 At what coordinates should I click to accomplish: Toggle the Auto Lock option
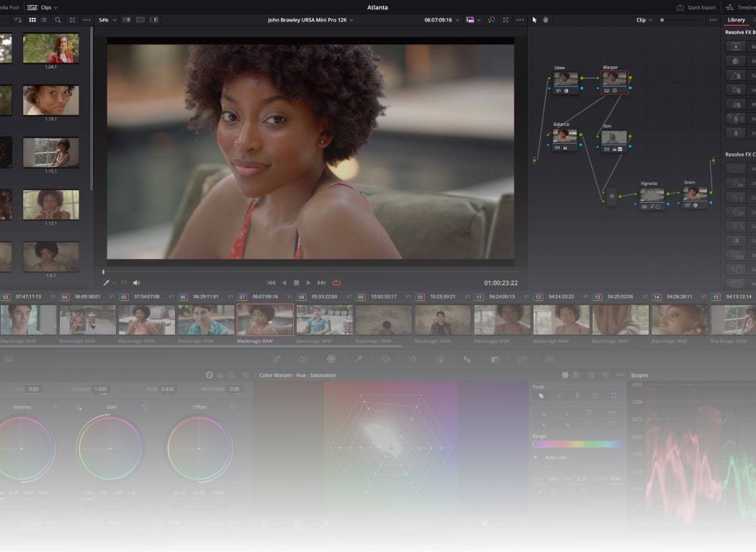tap(536, 457)
